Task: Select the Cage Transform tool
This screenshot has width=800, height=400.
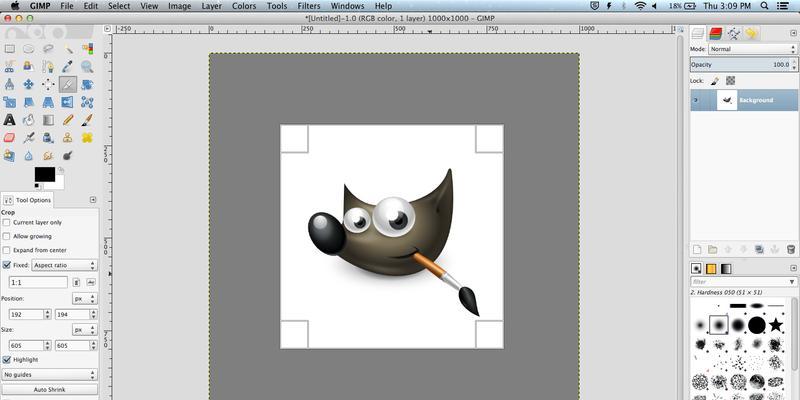Action: [x=87, y=102]
